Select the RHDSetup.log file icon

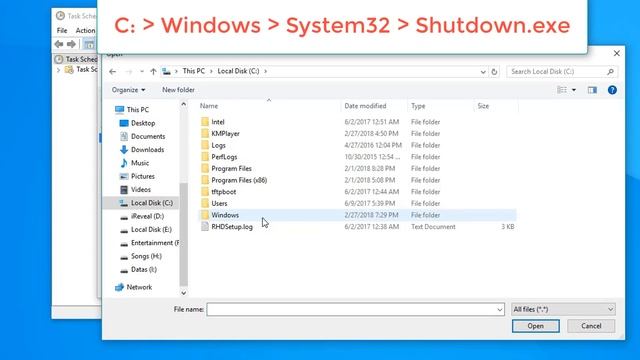click(x=205, y=227)
